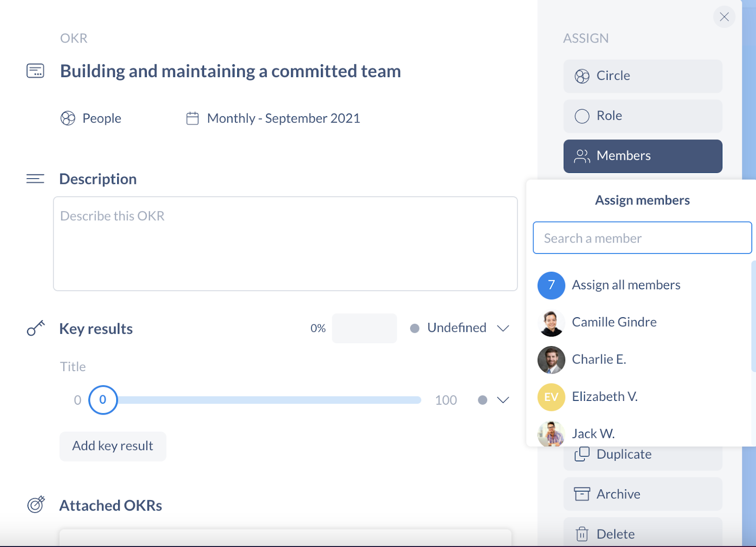
Task: Click the blue 7 members badge
Action: tap(551, 285)
